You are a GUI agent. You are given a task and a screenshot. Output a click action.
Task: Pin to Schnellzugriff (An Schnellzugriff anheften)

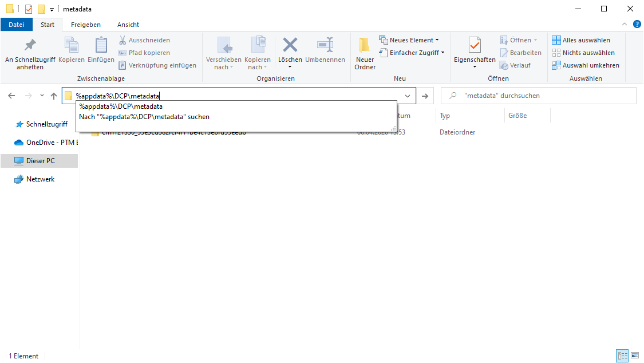pos(30,53)
